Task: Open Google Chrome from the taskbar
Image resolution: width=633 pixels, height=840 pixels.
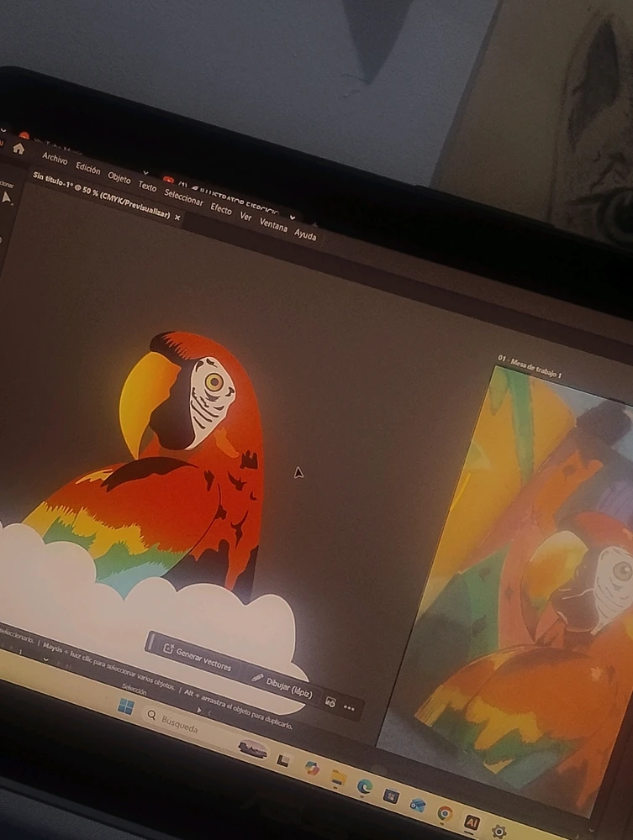Action: coord(445,812)
